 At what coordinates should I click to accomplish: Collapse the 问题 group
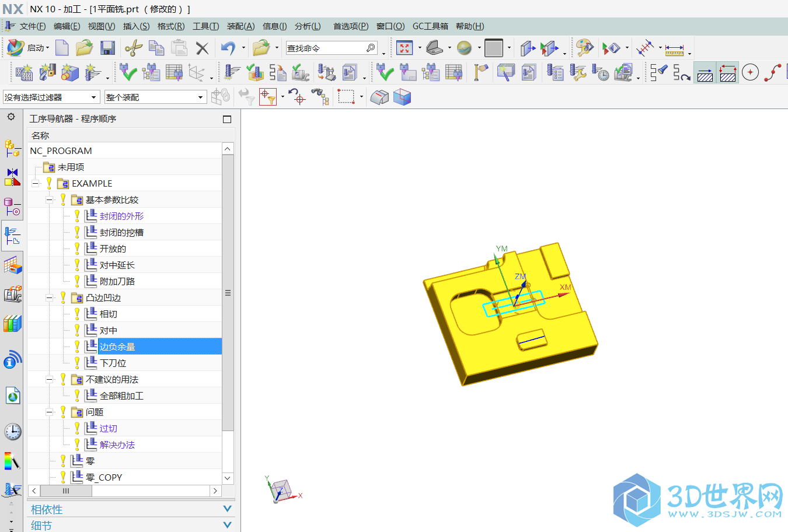coord(49,412)
